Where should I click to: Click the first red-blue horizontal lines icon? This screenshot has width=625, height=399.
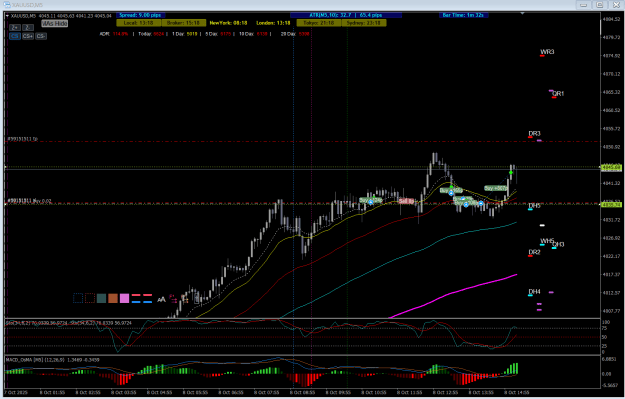click(x=136, y=298)
